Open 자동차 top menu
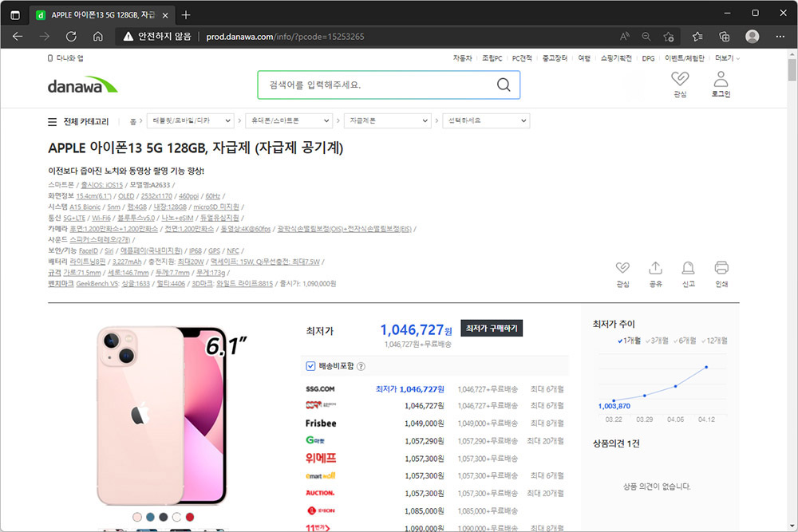Screen dimensions: 798x532 tap(462, 58)
